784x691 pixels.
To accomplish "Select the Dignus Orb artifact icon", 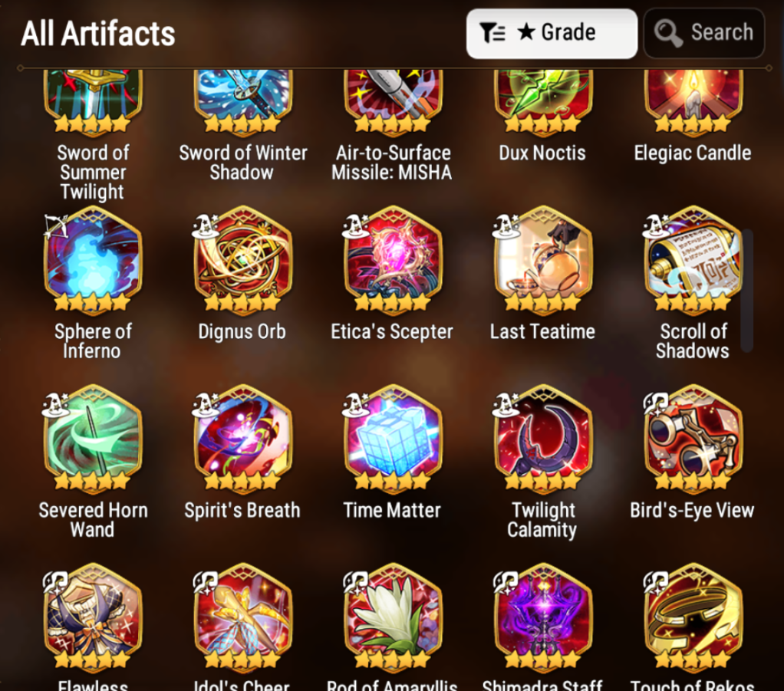I will (x=243, y=261).
